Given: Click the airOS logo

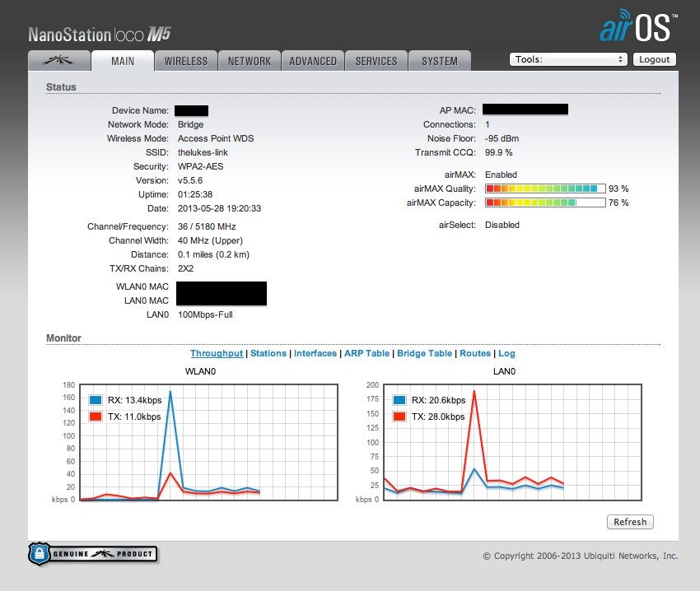Looking at the screenshot, I should pyautogui.click(x=638, y=26).
